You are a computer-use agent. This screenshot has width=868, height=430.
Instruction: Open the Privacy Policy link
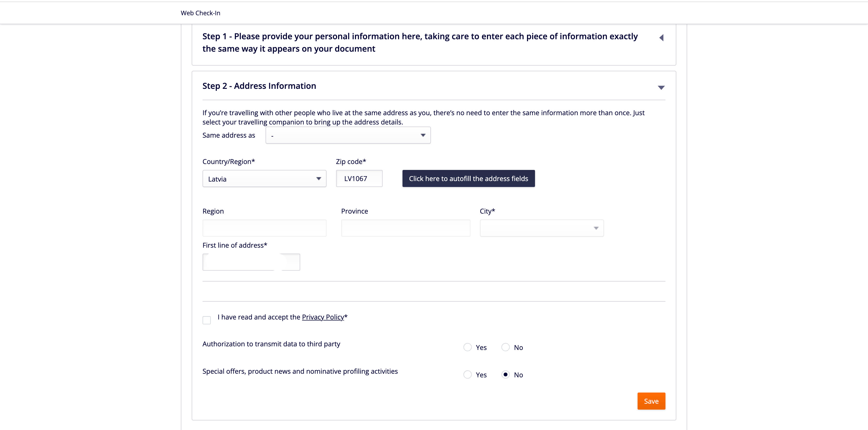click(x=323, y=317)
